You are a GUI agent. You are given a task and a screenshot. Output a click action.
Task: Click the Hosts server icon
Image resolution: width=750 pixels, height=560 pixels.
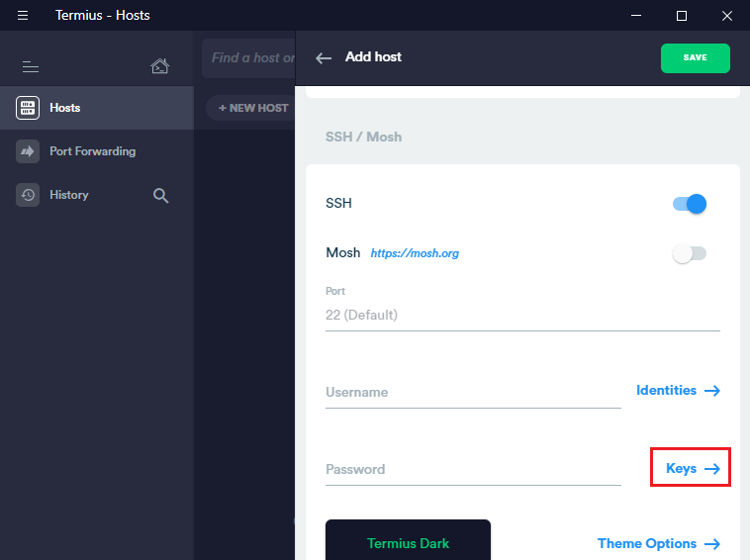point(28,108)
